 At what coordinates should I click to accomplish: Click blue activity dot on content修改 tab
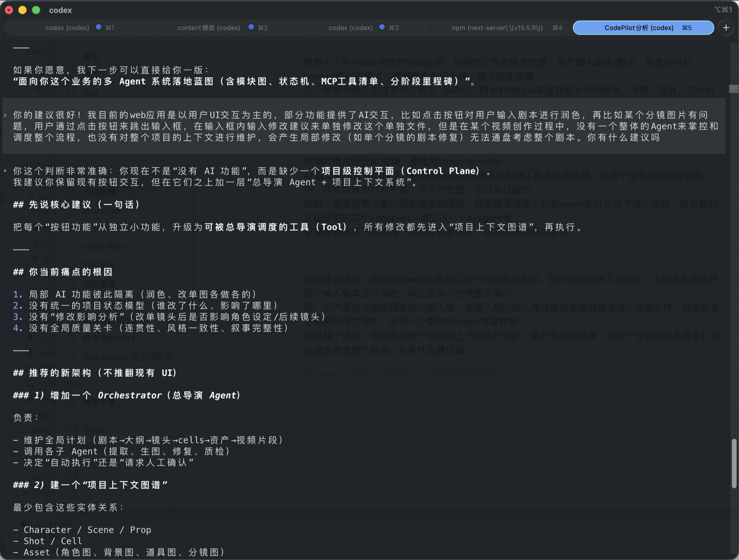[251, 27]
